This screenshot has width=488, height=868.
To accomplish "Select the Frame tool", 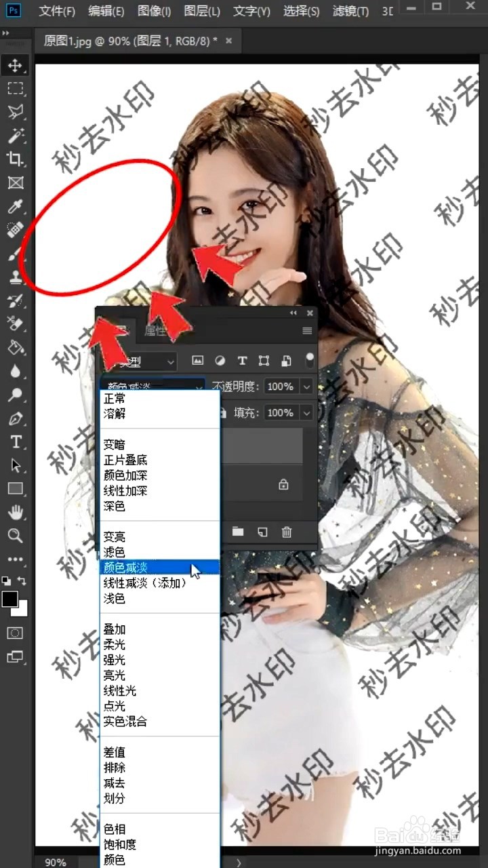I will [15, 182].
